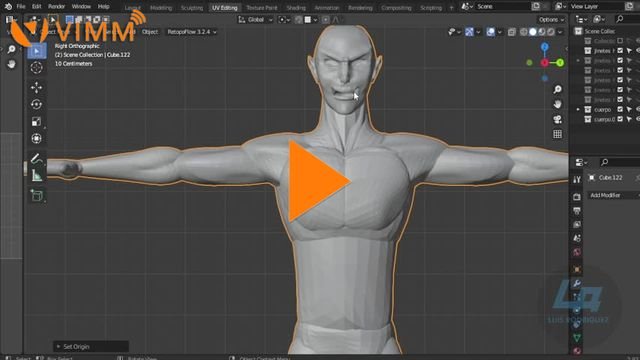Select the Move tool in left toolbar
The image size is (640, 360).
(36, 87)
